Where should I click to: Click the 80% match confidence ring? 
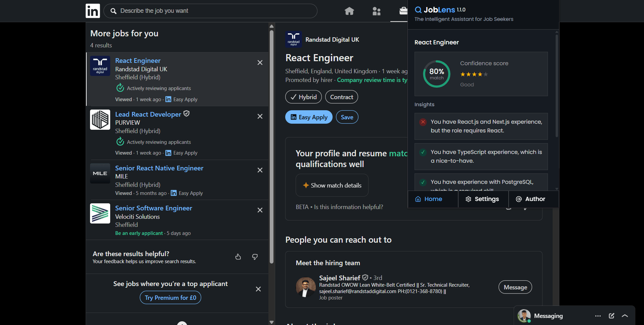pos(437,74)
